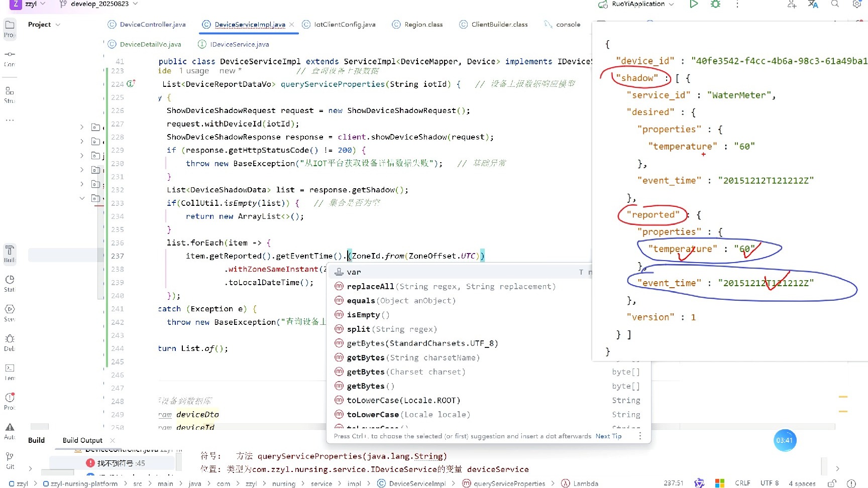Open the develop_20250823 branch dropdown
Screen dimensions: 868x488
click(x=99, y=4)
